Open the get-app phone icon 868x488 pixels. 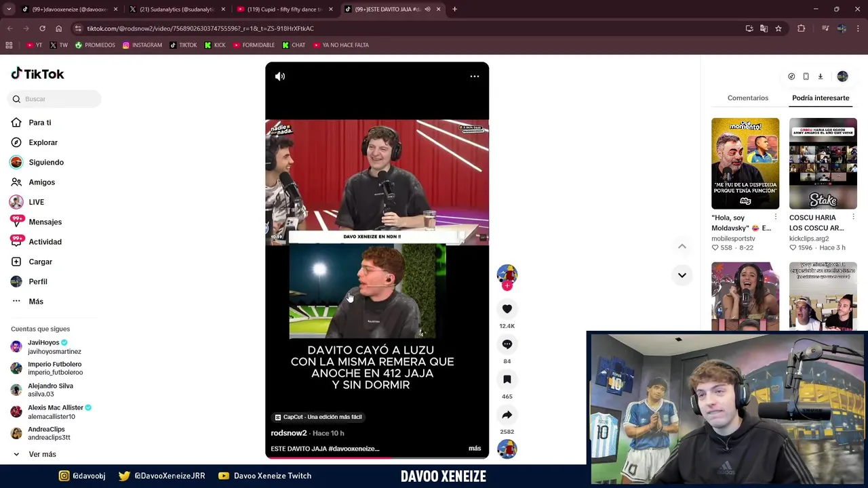[x=806, y=77]
